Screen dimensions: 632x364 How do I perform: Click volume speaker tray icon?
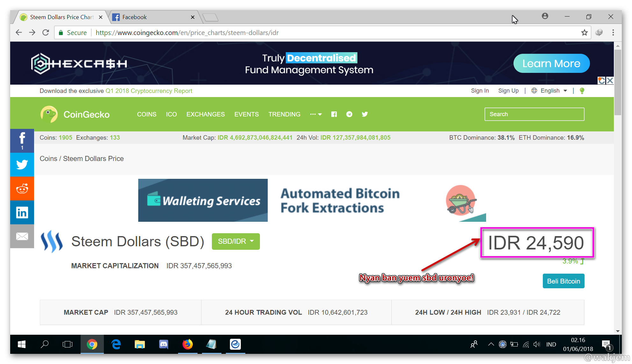(x=537, y=344)
